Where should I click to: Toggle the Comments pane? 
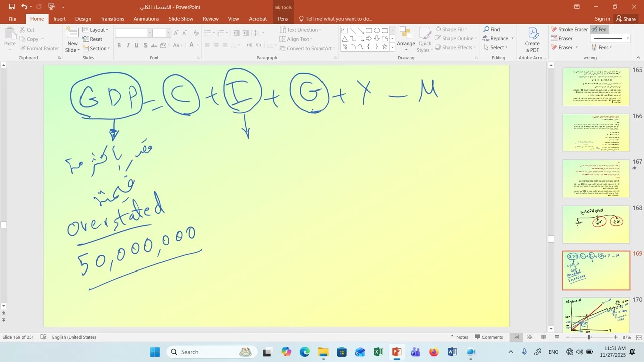(x=489, y=337)
